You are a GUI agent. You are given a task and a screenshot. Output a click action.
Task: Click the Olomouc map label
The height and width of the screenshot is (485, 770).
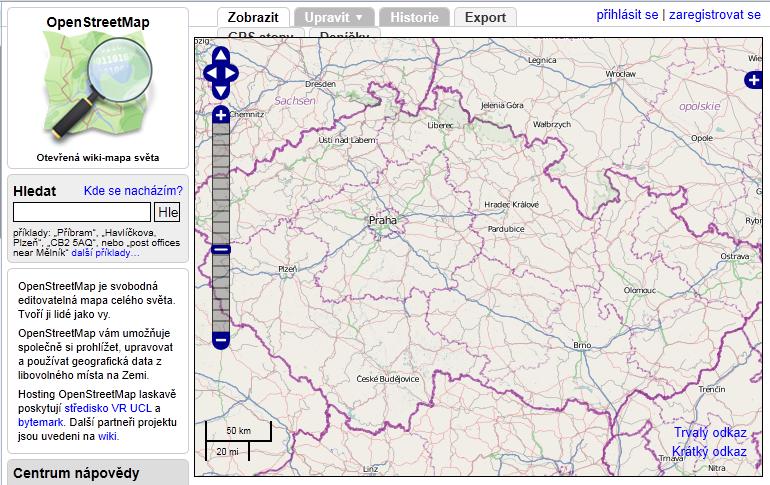coord(639,290)
